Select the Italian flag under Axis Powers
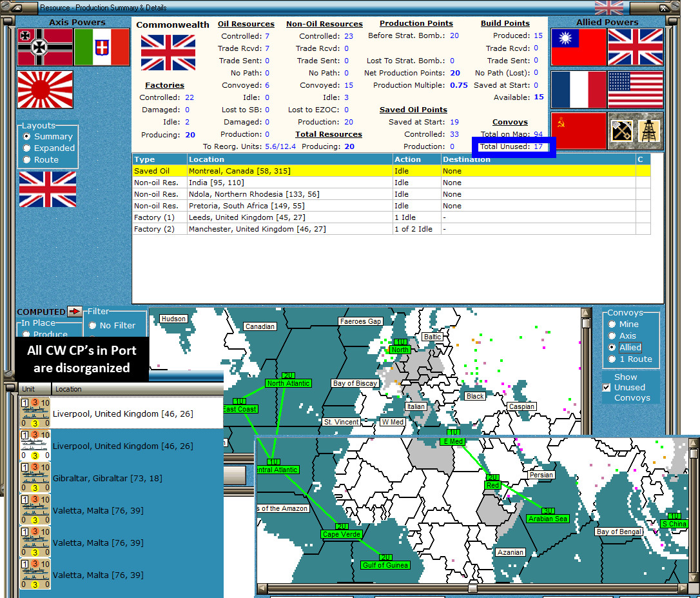700x598 pixels. click(102, 47)
